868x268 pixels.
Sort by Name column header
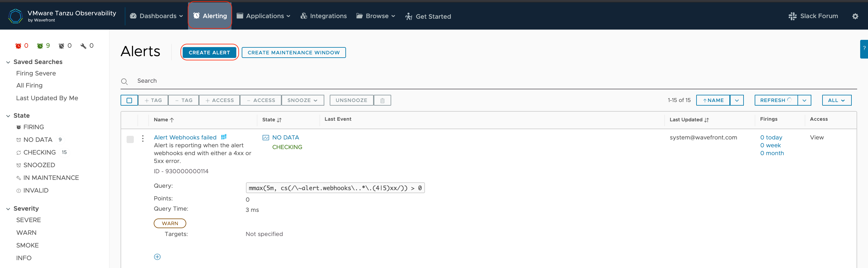[164, 120]
